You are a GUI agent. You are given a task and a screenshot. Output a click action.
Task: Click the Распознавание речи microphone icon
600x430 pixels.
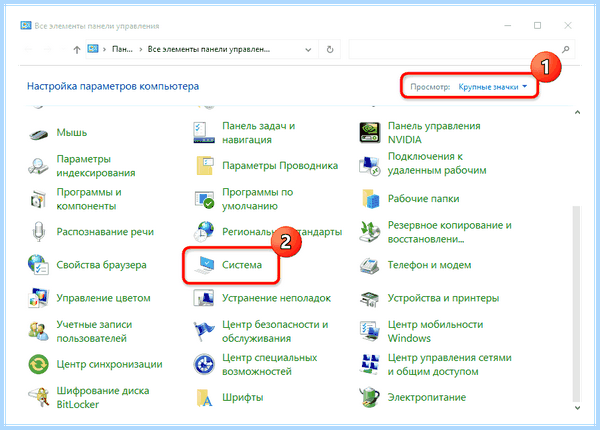click(39, 232)
